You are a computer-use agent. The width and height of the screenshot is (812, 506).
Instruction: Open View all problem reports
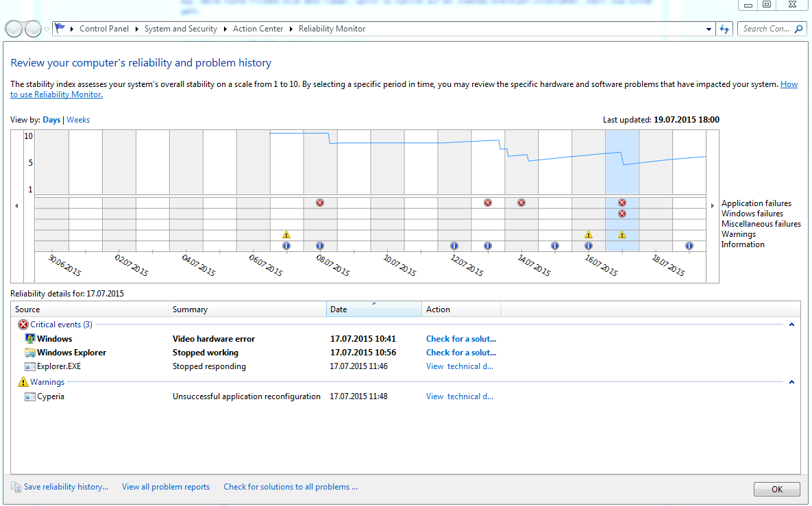166,487
